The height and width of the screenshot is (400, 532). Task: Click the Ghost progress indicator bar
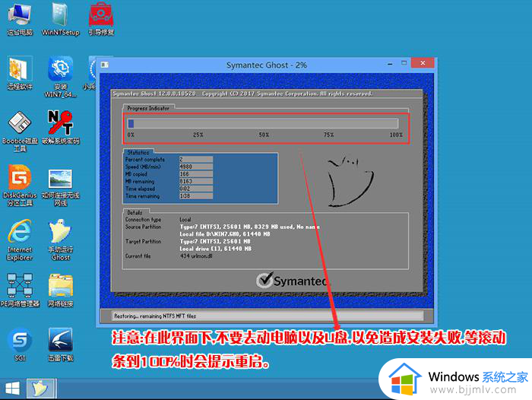click(x=263, y=123)
